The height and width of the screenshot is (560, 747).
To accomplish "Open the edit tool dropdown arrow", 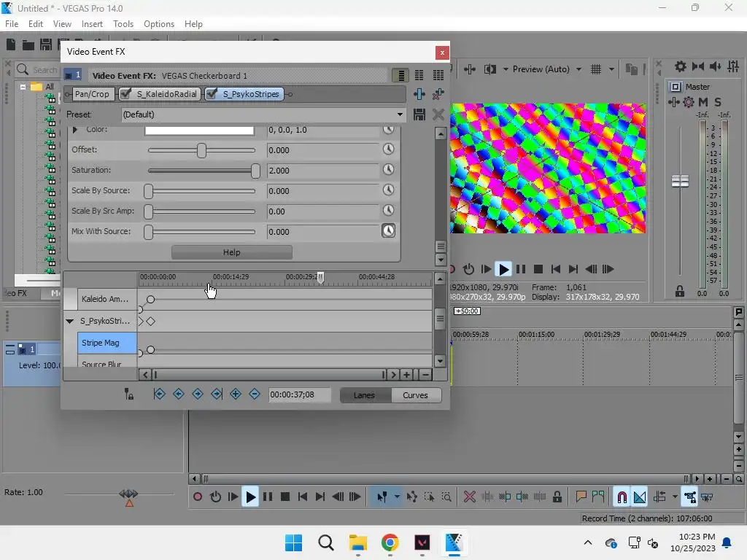I will [396, 497].
